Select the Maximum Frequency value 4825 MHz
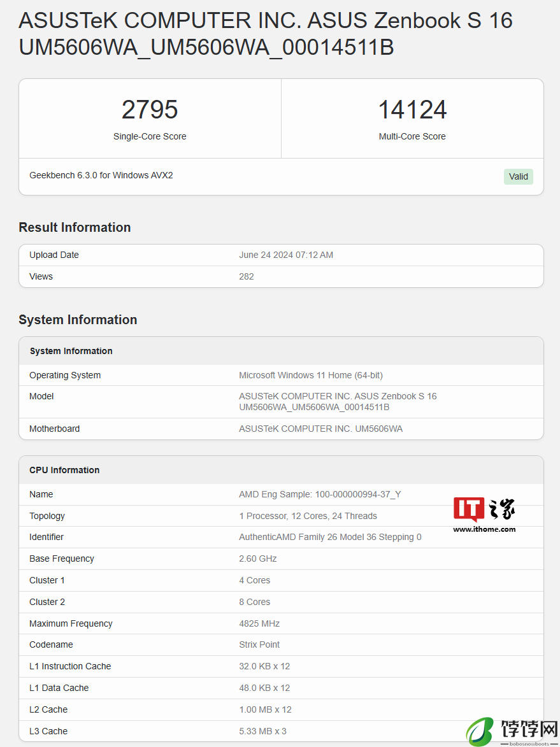Screen dimensions: 560x747 [259, 623]
